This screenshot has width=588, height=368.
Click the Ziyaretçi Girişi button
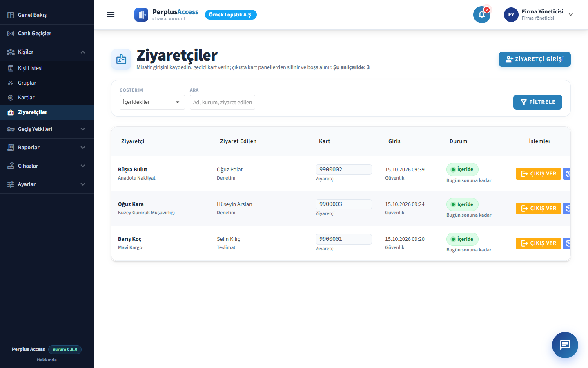(535, 59)
